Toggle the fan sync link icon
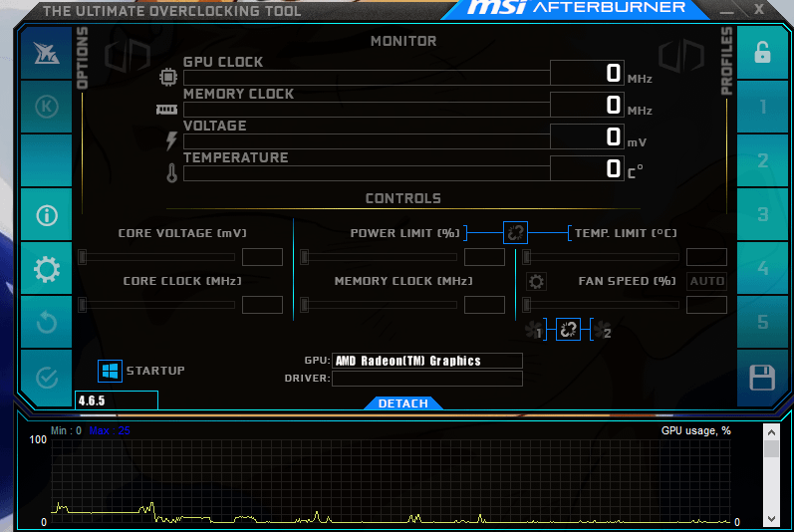This screenshot has width=794, height=532. point(568,330)
